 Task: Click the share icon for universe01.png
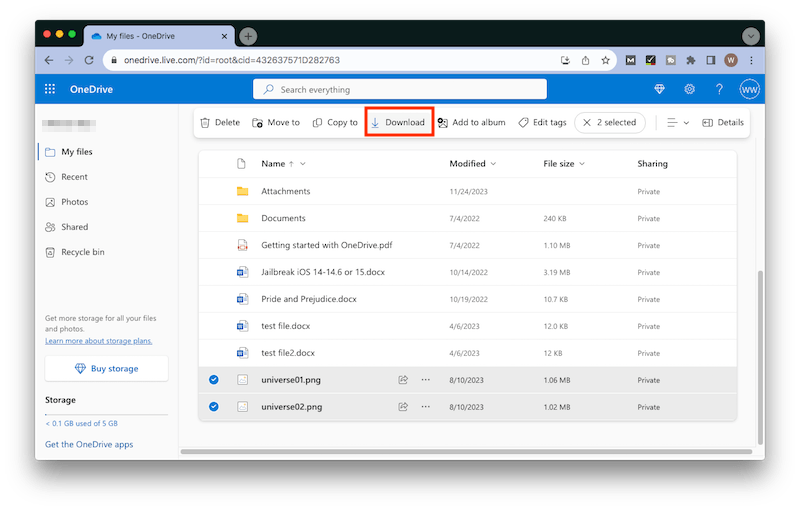(x=403, y=380)
